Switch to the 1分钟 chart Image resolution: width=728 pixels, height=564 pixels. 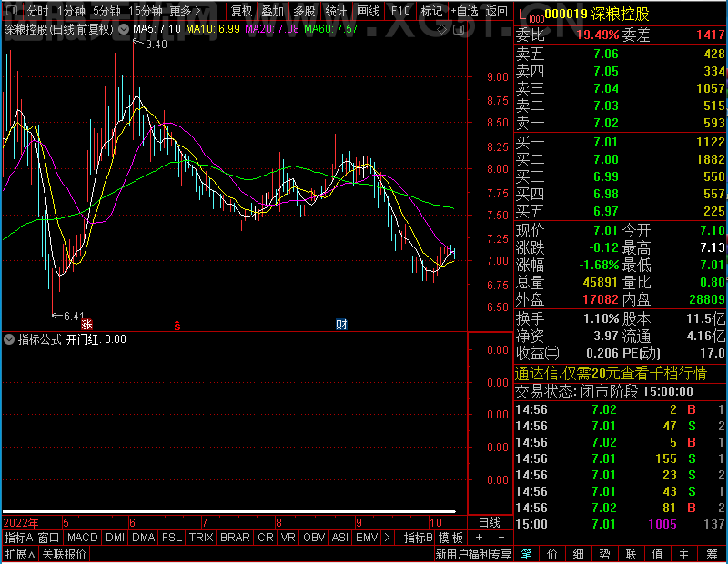coord(71,11)
